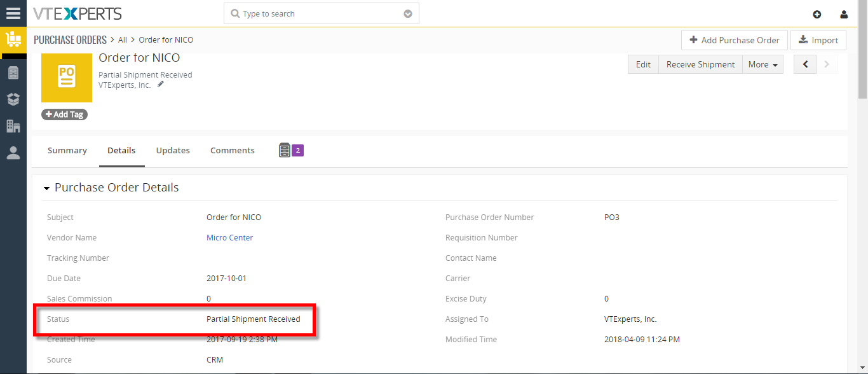Open the organizations building sidebar icon
The image size is (868, 374).
(x=13, y=126)
